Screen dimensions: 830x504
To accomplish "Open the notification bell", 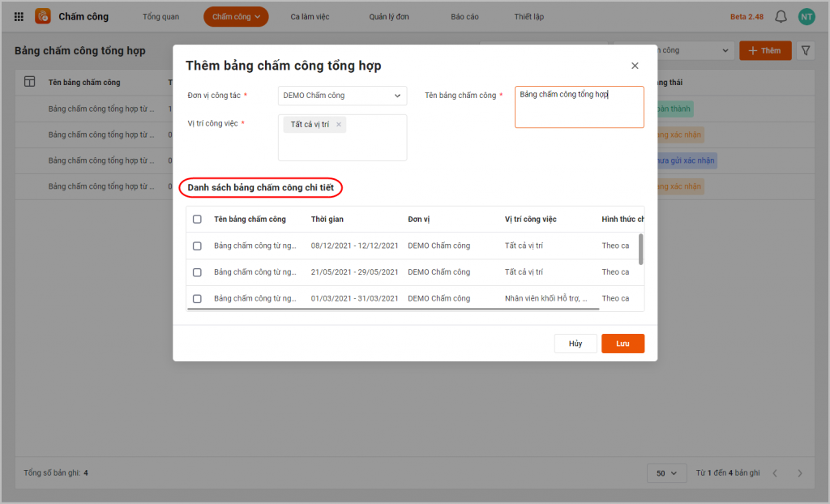I will tap(781, 16).
